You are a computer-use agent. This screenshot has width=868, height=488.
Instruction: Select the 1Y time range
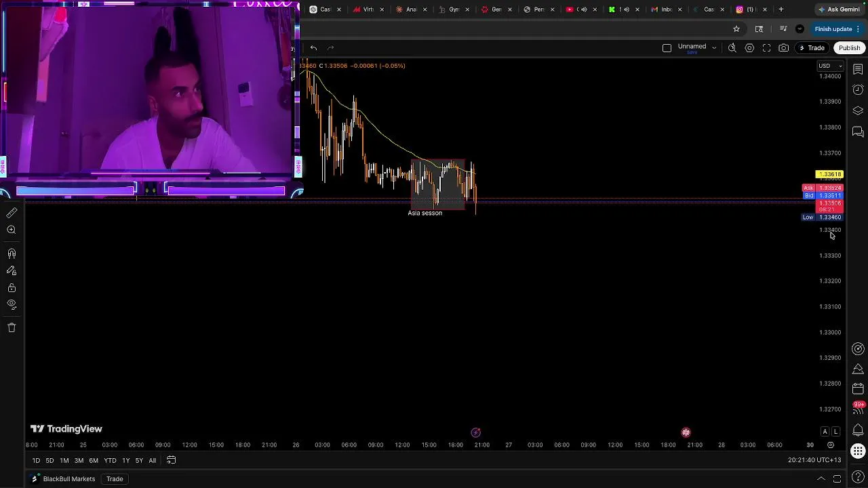(x=125, y=461)
